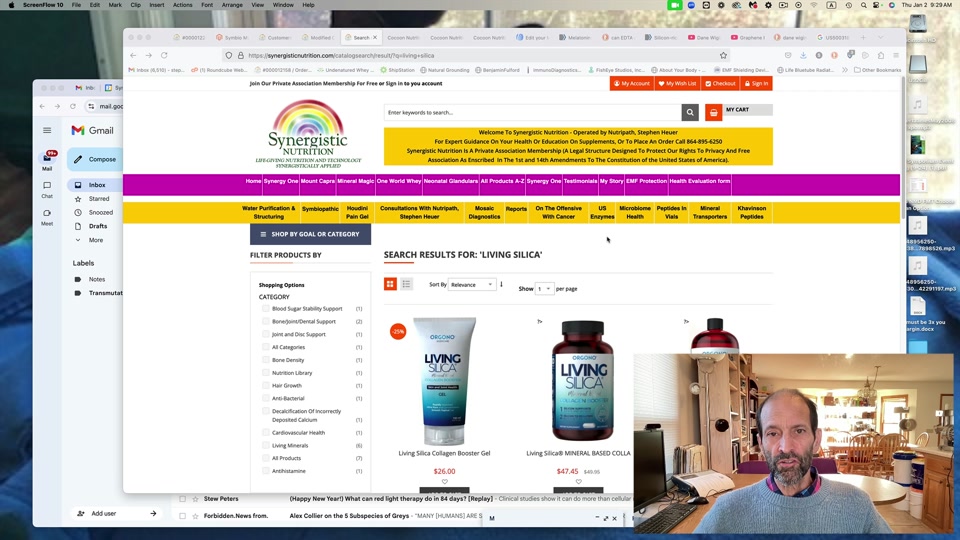The height and width of the screenshot is (540, 960).
Task: Open the Arrange menu in menu bar
Action: click(232, 5)
